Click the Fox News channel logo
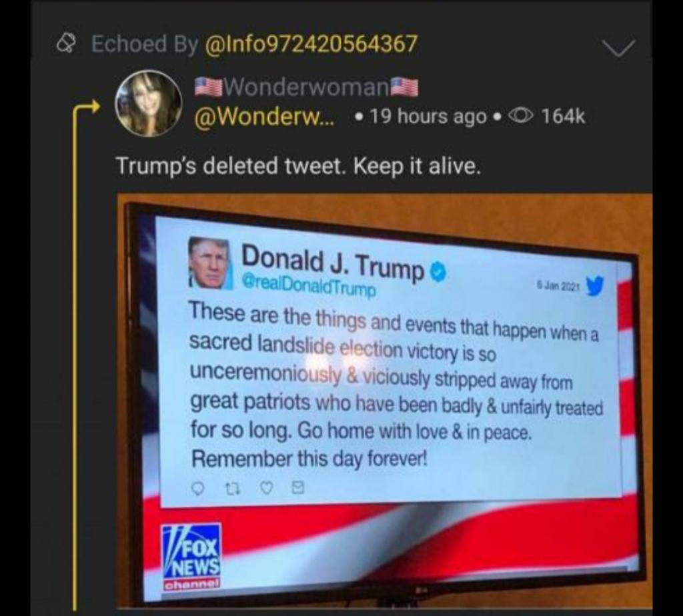Viewport: 683px width, 616px height. click(x=191, y=557)
